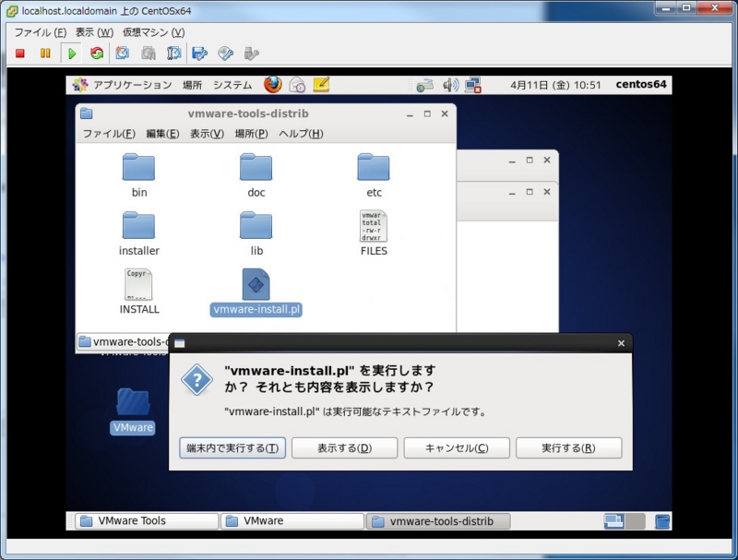Screen dimensions: 738x560
Task: Launch Firefox from the GNOME panel
Action: 272,85
